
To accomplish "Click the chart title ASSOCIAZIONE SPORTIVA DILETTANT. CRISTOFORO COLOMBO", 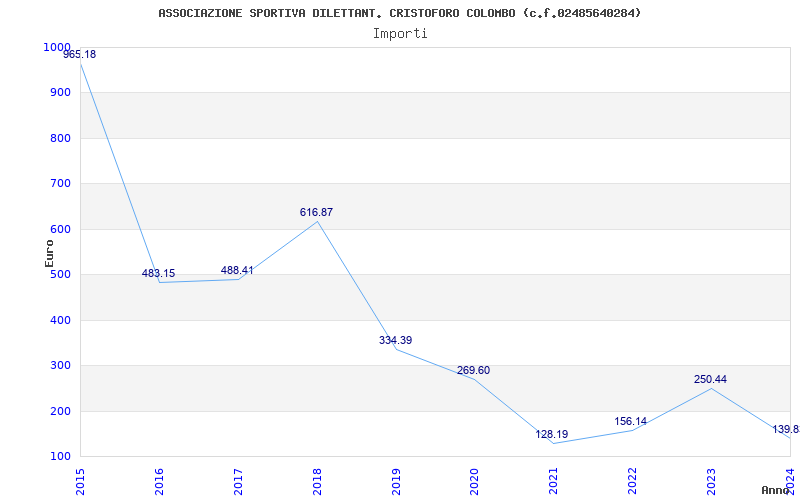I will pos(399,13).
